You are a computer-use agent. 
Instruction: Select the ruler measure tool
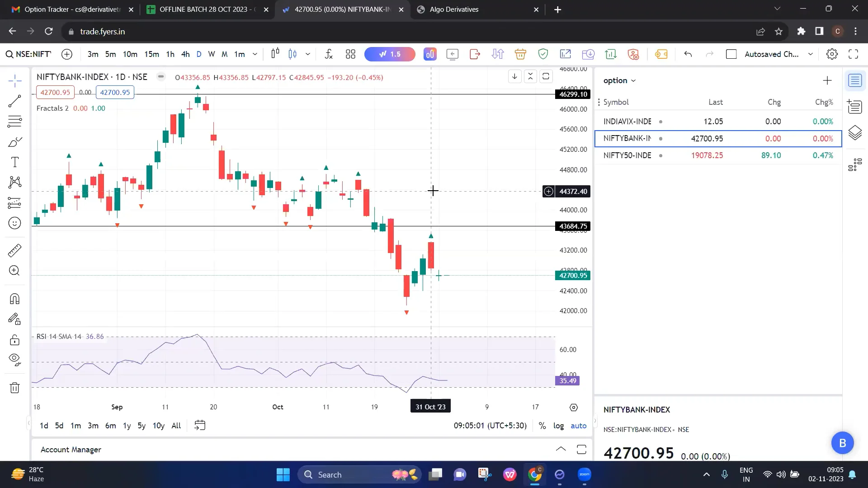click(x=14, y=250)
